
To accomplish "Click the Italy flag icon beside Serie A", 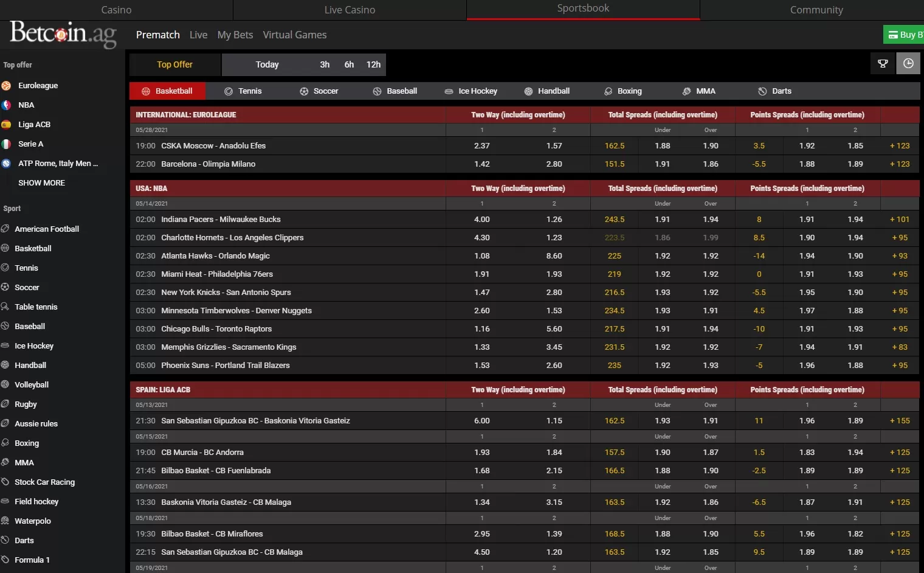I will pyautogui.click(x=6, y=144).
